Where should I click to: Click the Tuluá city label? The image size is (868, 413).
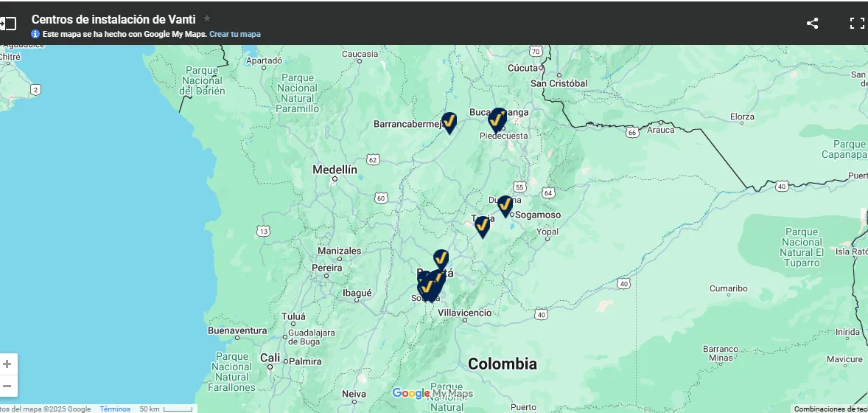pyautogui.click(x=293, y=316)
